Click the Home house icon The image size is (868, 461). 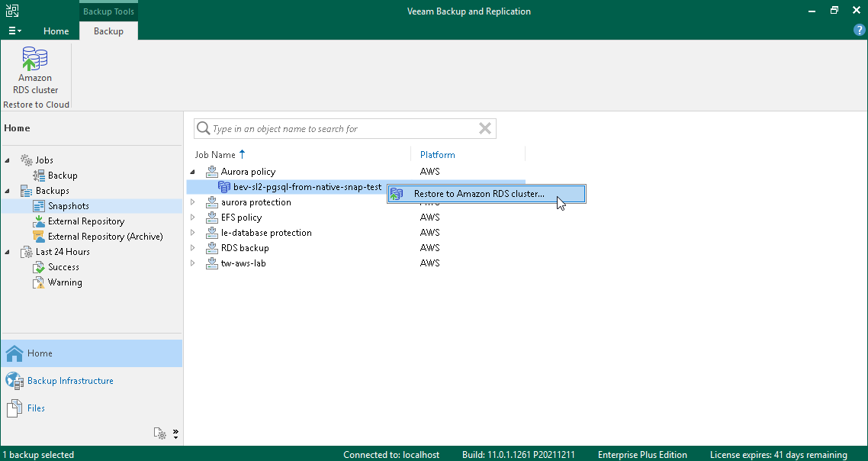pyautogui.click(x=14, y=353)
